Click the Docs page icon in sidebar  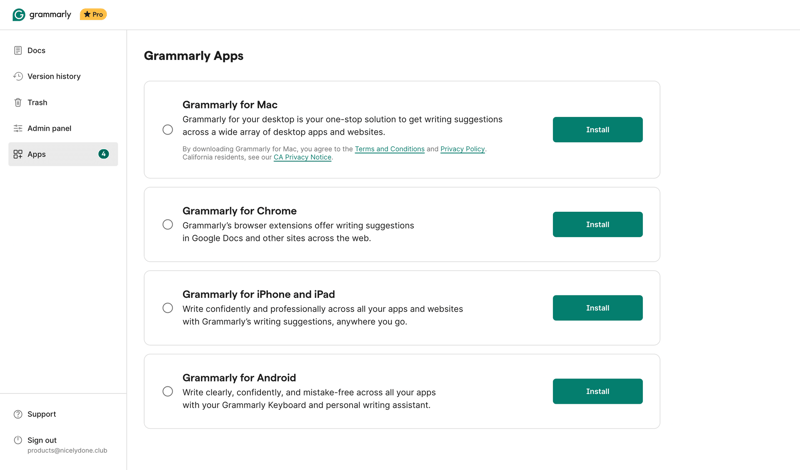18,51
